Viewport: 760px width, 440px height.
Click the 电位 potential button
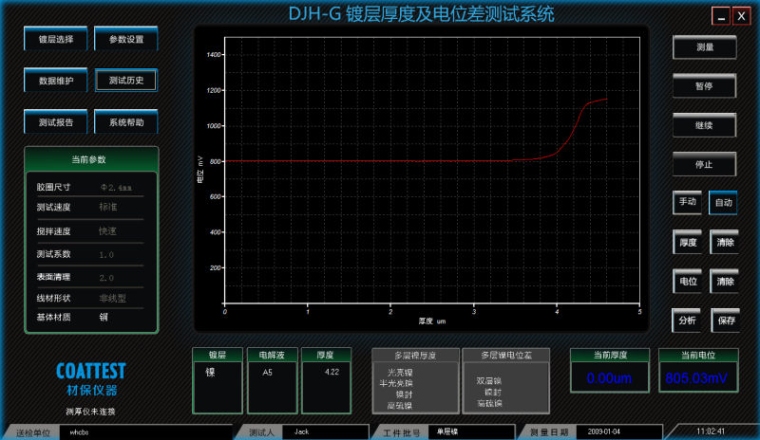[x=687, y=281]
